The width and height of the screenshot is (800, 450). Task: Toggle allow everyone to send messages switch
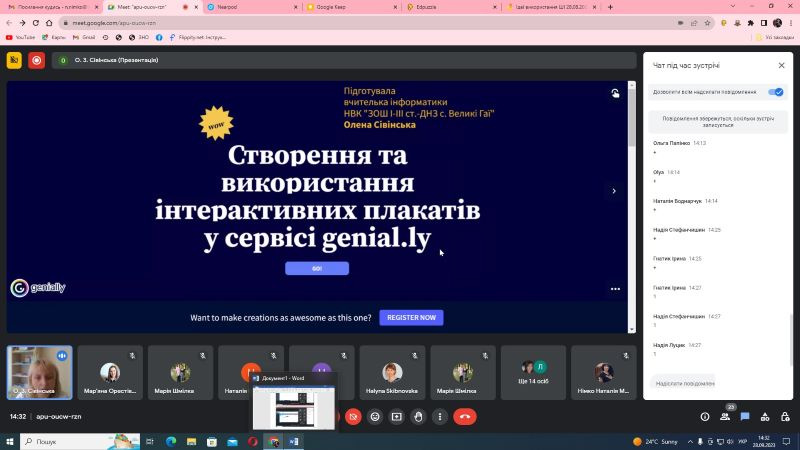(x=776, y=92)
